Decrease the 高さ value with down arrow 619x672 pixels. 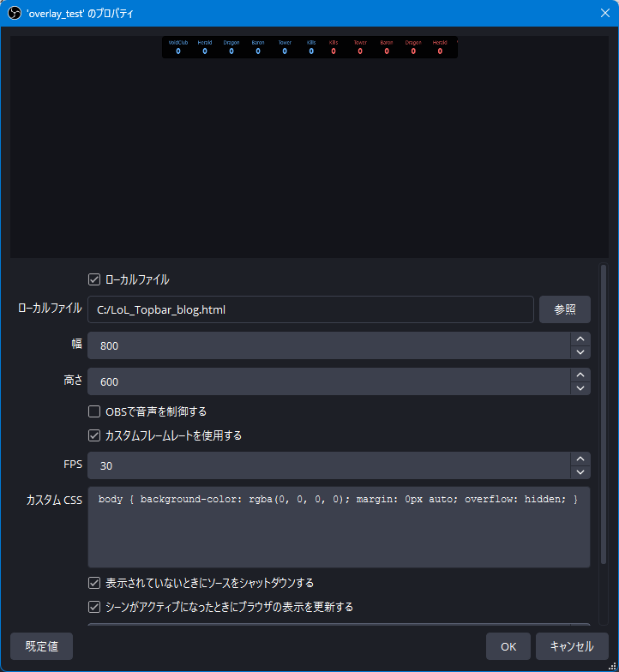pos(580,388)
